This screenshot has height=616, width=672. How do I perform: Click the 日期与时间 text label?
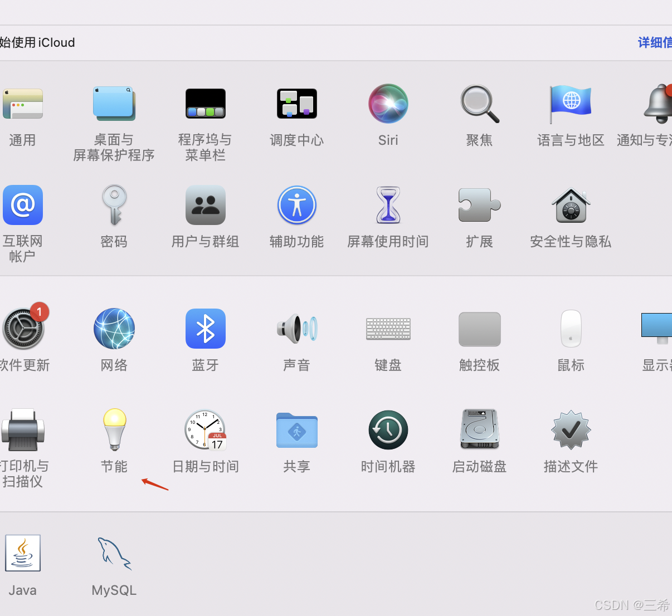click(x=206, y=467)
